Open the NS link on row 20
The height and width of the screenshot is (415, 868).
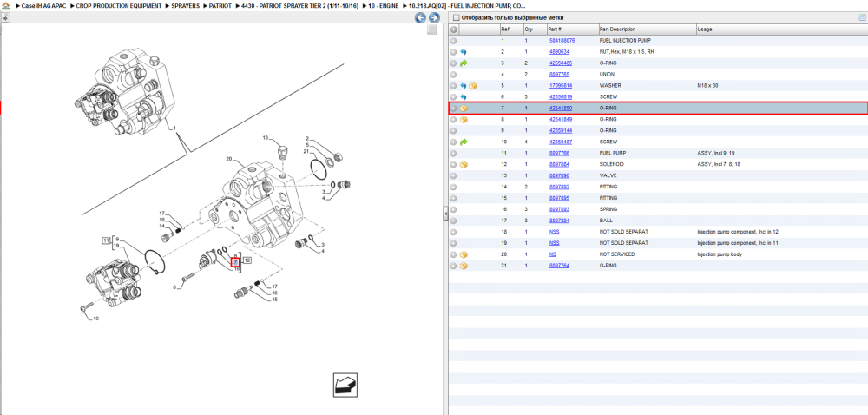(552, 254)
